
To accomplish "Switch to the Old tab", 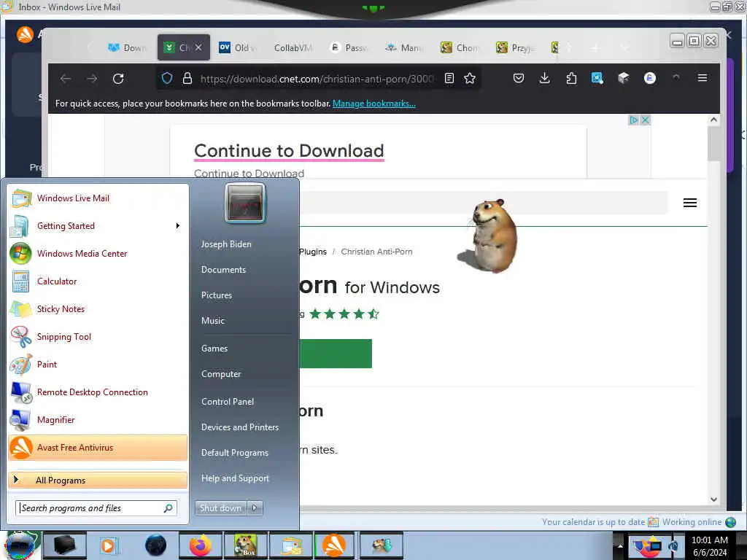I will 237,47.
